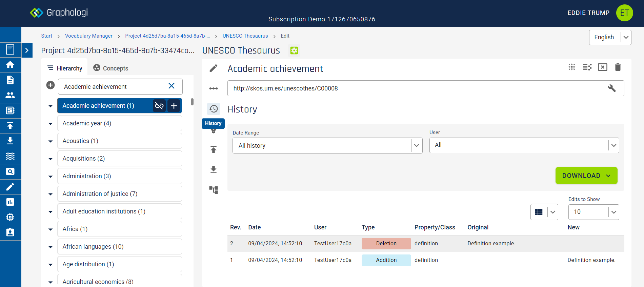Click the sidebar download arrow icon
The width and height of the screenshot is (644, 287).
10,141
